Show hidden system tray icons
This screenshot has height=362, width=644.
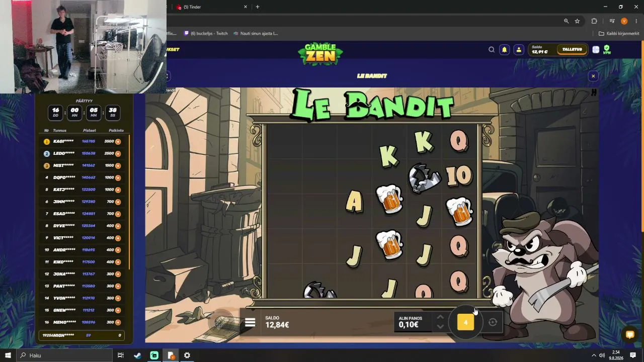click(x=594, y=355)
